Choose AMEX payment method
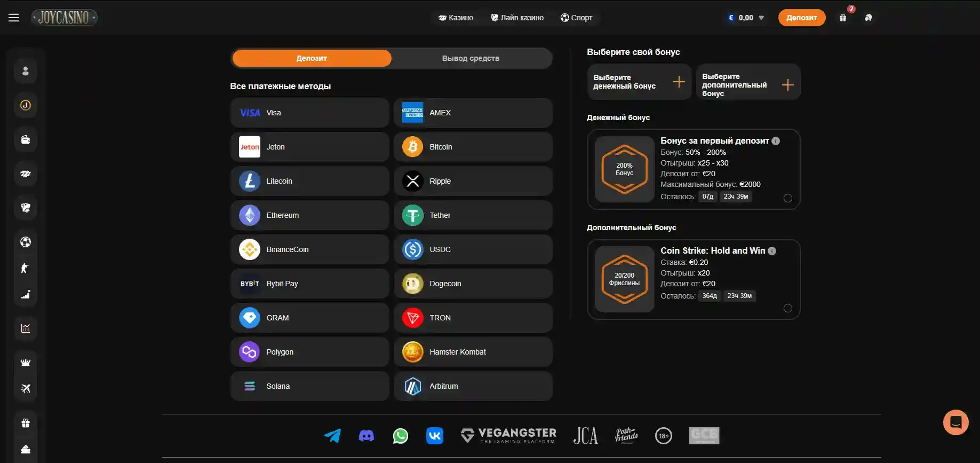The height and width of the screenshot is (463, 980). [x=473, y=113]
